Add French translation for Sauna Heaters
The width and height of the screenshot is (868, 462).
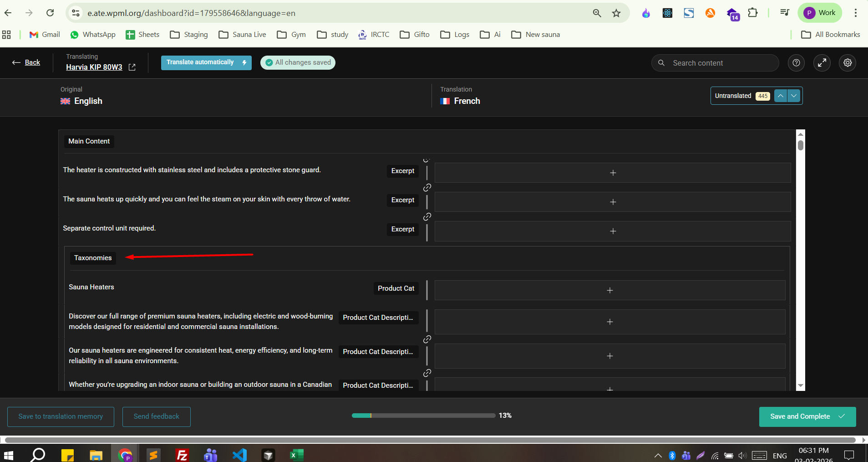609,290
